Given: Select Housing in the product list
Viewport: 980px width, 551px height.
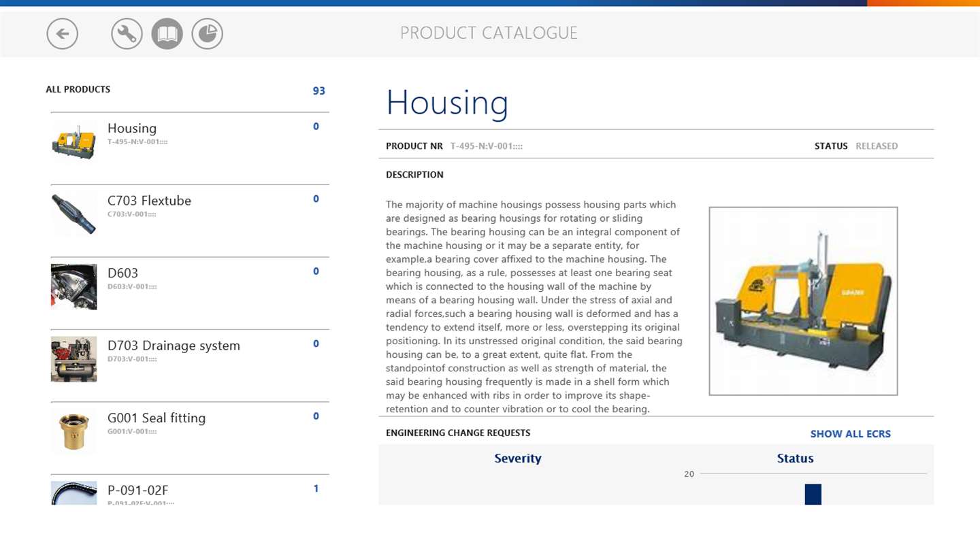Looking at the screenshot, I should pos(132,129).
